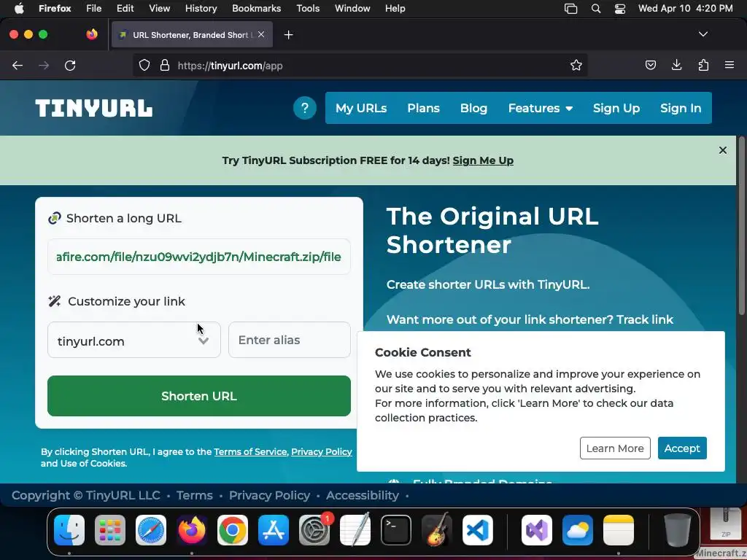Close the URL Shortener tab
The height and width of the screenshot is (560, 747).
[261, 34]
